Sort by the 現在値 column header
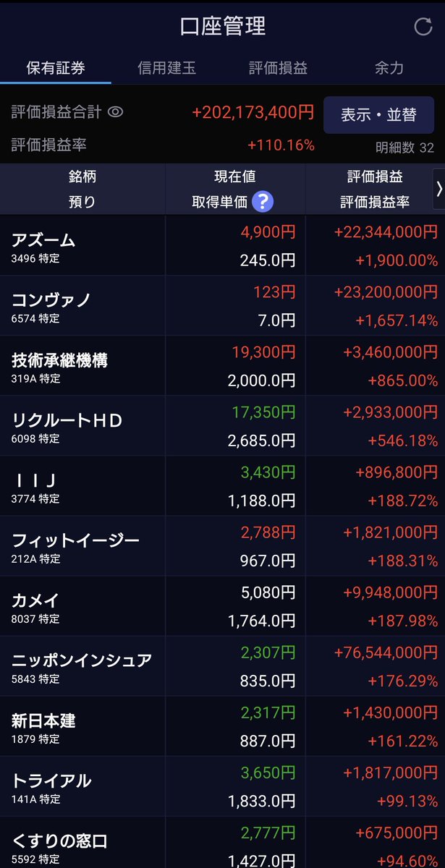 [x=235, y=176]
